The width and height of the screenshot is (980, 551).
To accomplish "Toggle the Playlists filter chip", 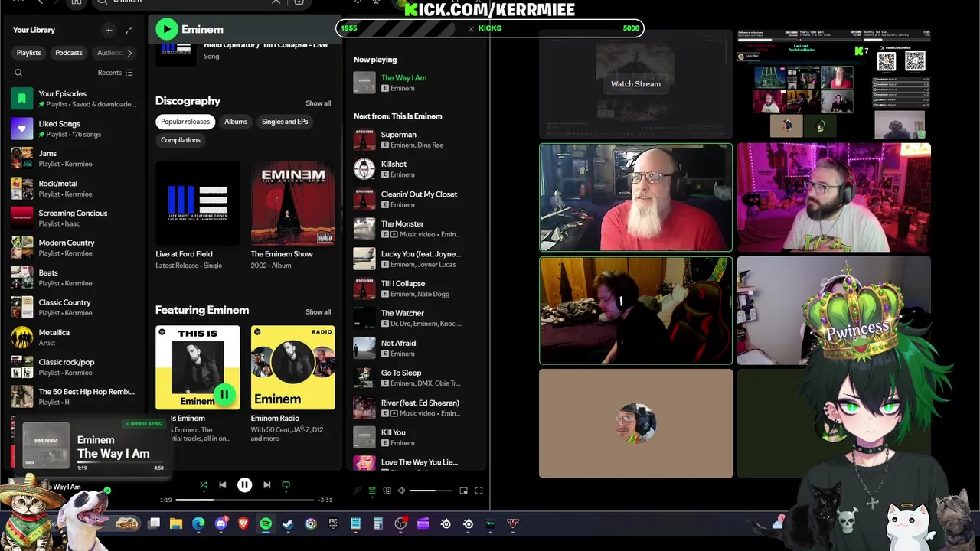I will tap(29, 53).
